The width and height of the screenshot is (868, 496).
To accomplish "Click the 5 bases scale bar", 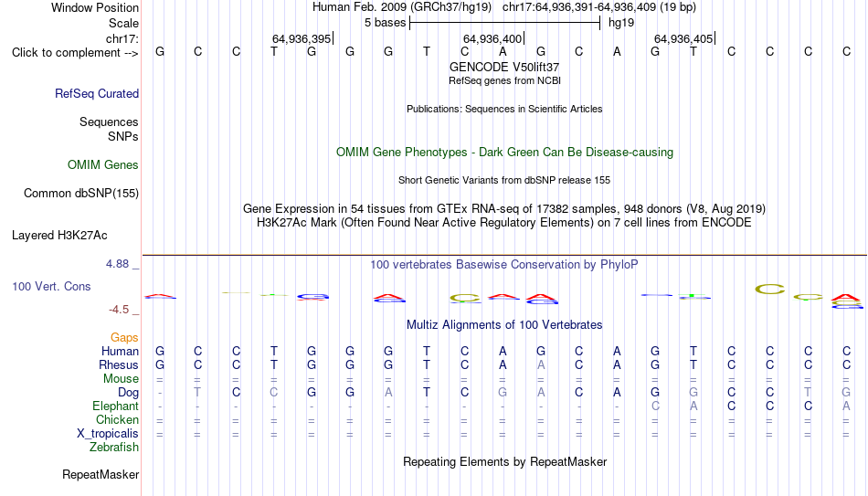I will click(x=505, y=23).
